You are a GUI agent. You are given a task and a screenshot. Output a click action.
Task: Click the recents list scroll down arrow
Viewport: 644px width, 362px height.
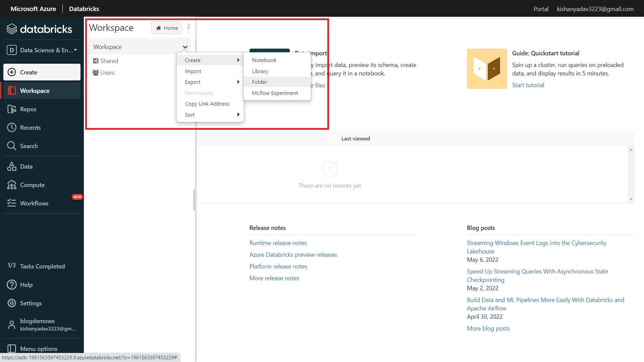point(631,199)
